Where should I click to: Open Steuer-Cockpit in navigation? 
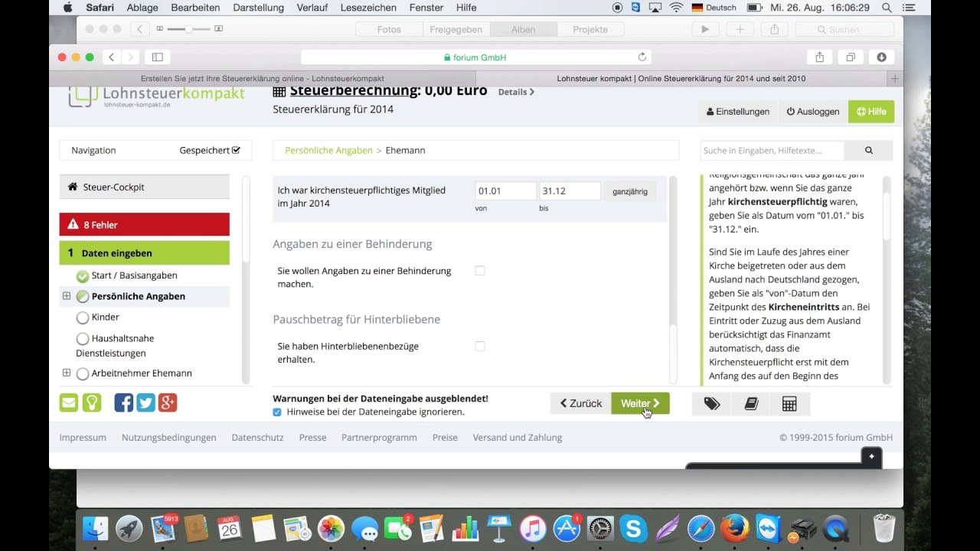(x=144, y=187)
